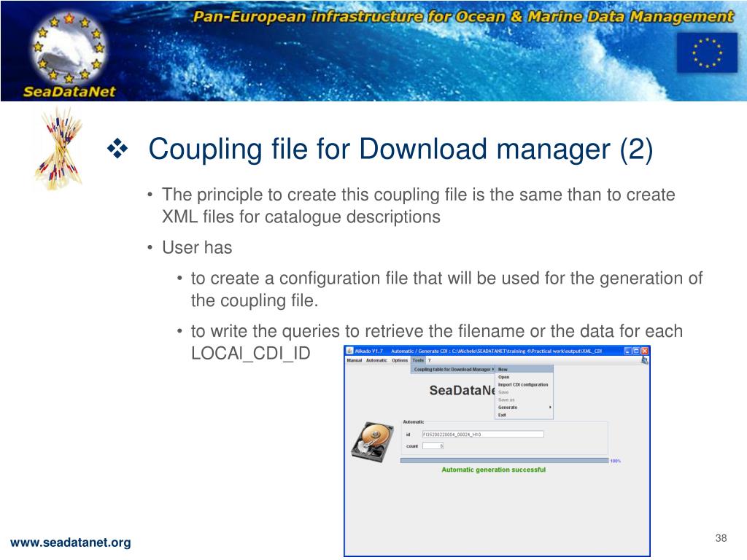Choose Open from the coupling submenu
This screenshot has width=747, height=560.
(524, 377)
